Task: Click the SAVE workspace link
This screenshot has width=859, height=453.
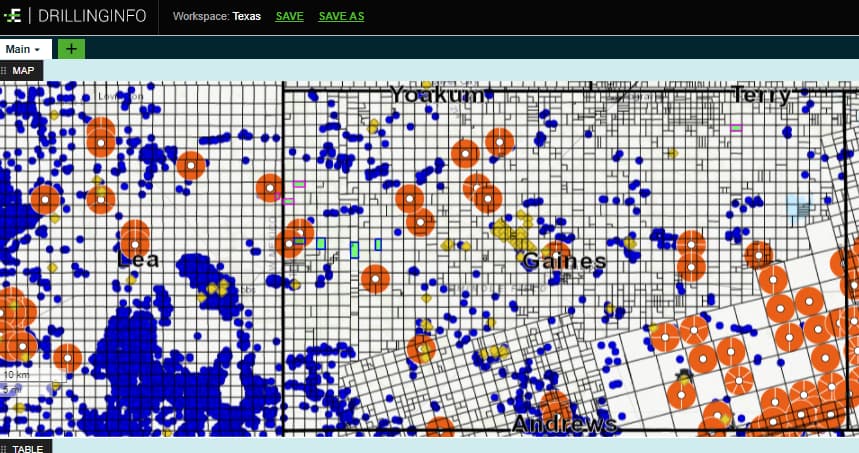Action: (x=289, y=16)
